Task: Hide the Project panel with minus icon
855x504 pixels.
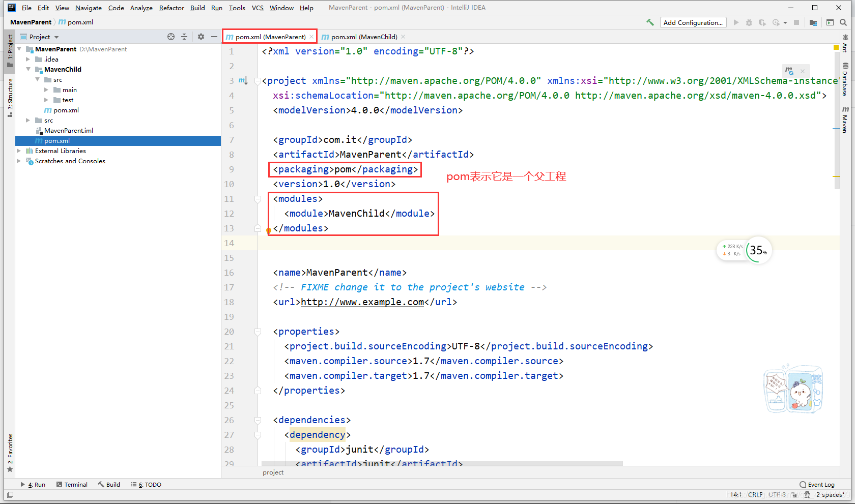Action: [x=214, y=37]
